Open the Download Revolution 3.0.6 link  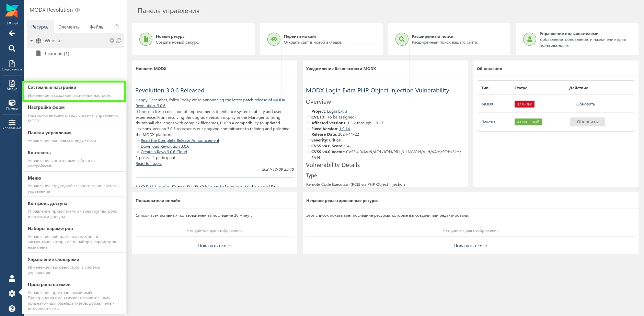point(165,146)
